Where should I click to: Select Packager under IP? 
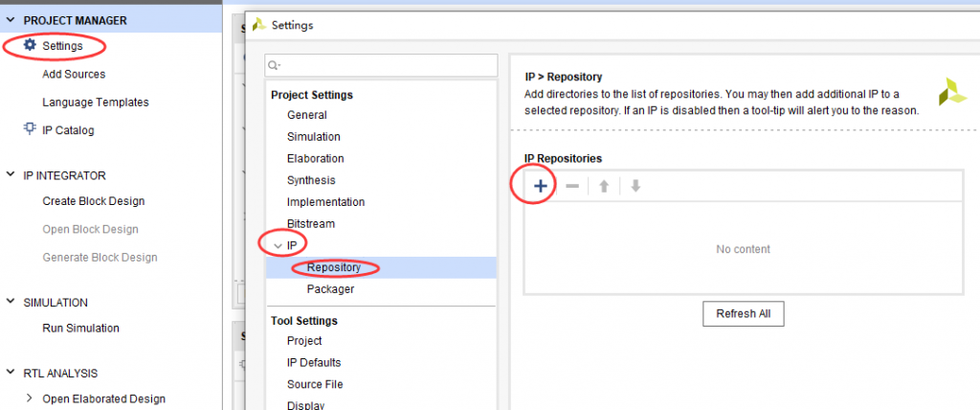[x=330, y=289]
